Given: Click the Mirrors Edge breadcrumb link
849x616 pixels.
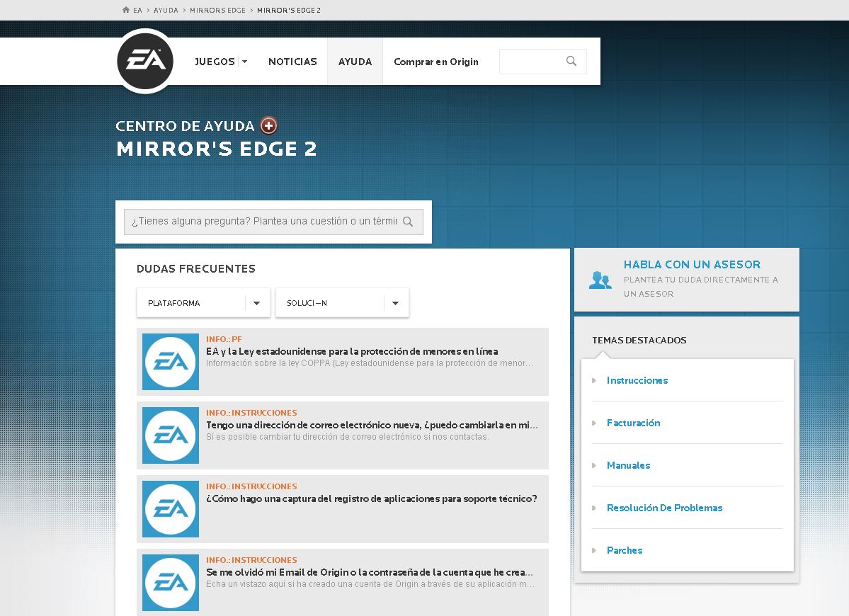Looking at the screenshot, I should (217, 11).
